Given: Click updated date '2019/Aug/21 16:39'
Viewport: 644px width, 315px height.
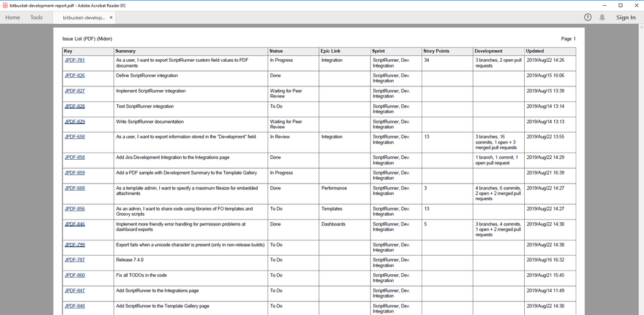Looking at the screenshot, I should click(545, 173).
